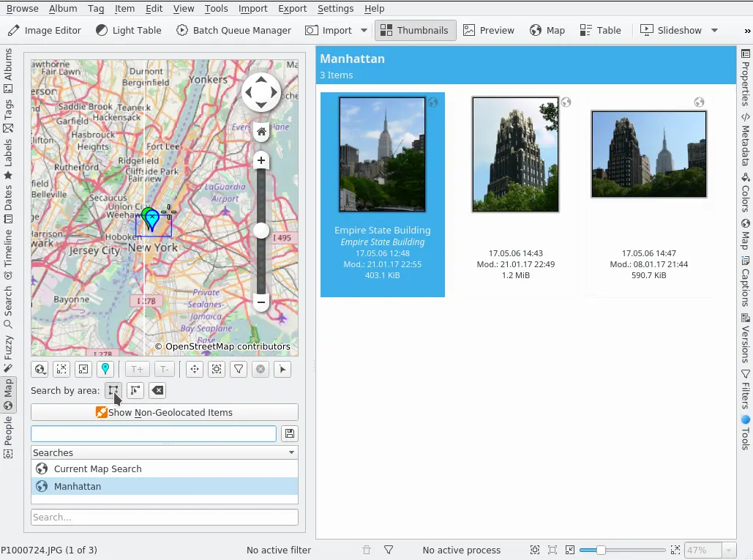Switch to the Preview view
Image resolution: width=753 pixels, height=560 pixels.
pyautogui.click(x=488, y=31)
